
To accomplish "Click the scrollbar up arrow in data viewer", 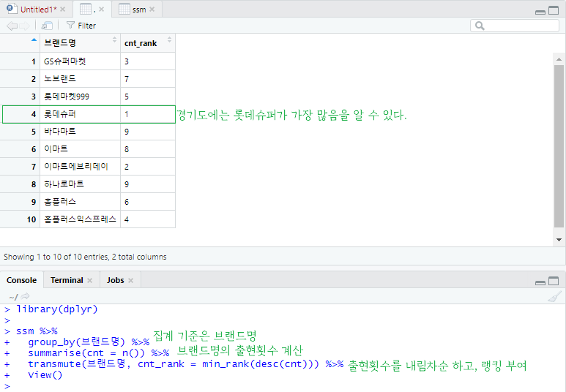I will tap(559, 59).
